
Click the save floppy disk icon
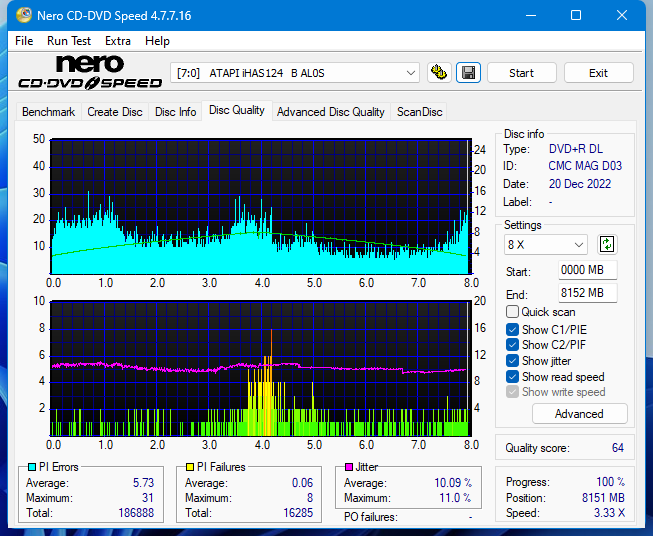click(x=469, y=73)
